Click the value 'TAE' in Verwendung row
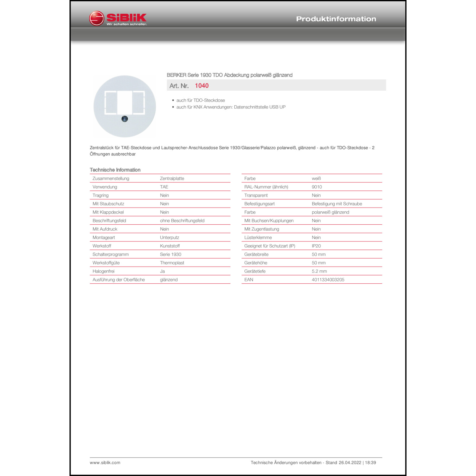The height and width of the screenshot is (476, 476). (x=164, y=187)
